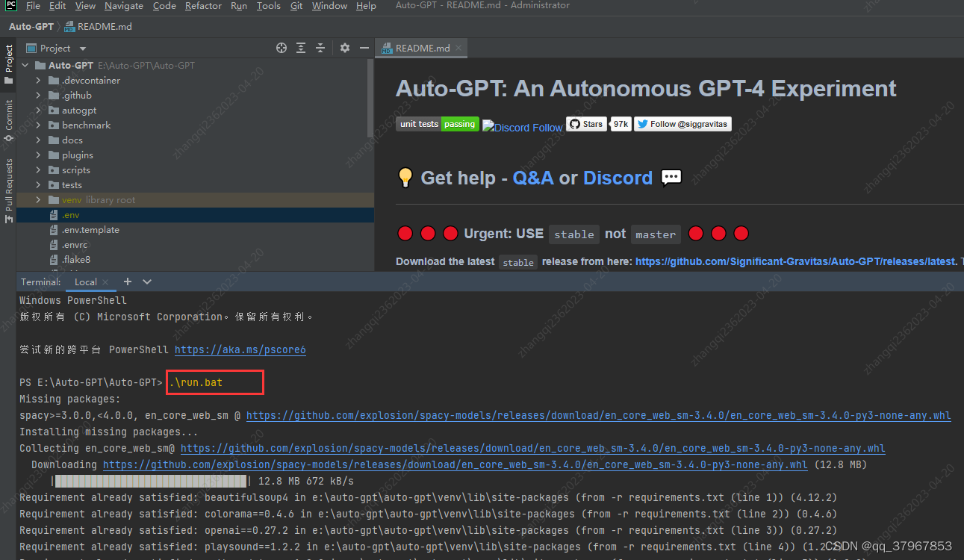The image size is (964, 560).
Task: Click the unit tests passing badge
Action: click(438, 124)
